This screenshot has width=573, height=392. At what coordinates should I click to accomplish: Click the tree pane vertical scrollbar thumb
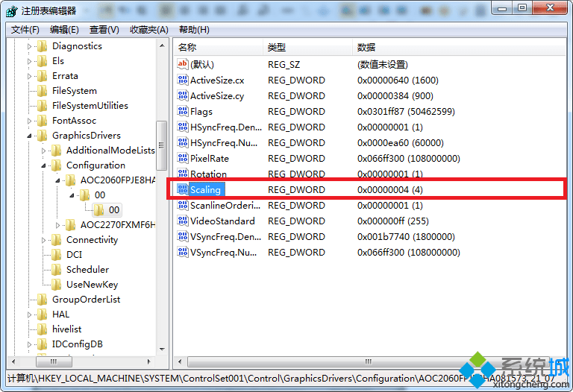(x=161, y=145)
